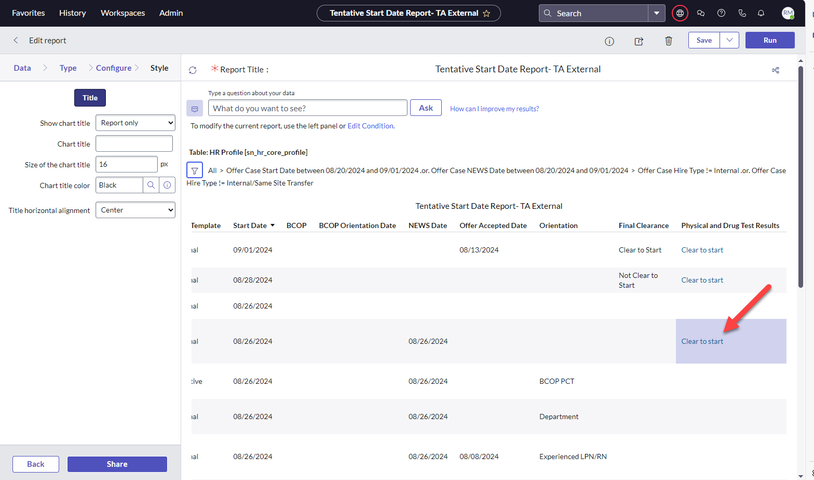Click the help question mark icon
814x480 pixels.
click(x=721, y=13)
